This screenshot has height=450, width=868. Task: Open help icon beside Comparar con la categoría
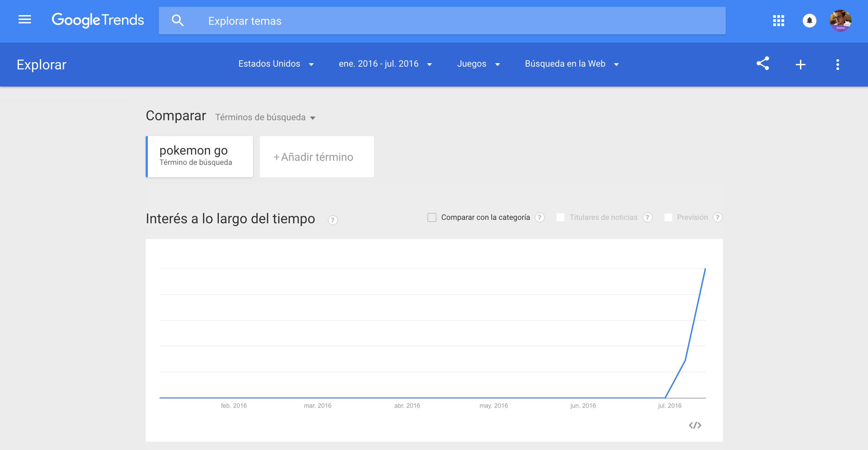pos(540,217)
